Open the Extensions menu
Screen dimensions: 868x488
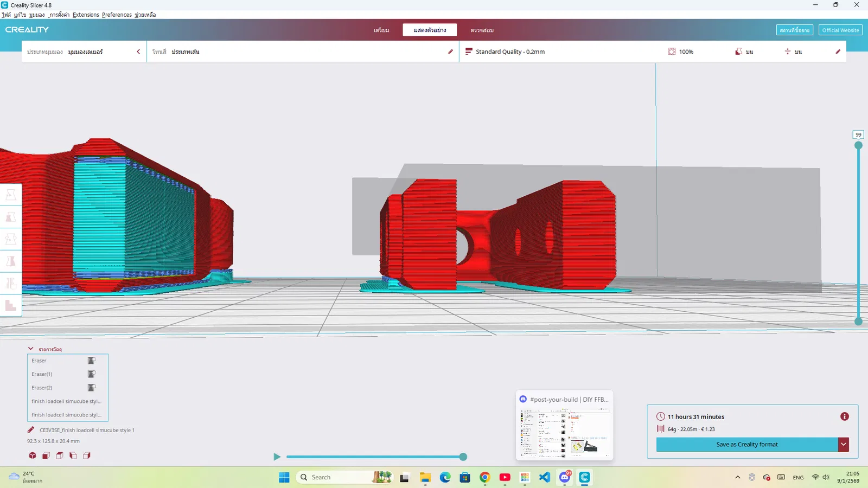(x=86, y=15)
